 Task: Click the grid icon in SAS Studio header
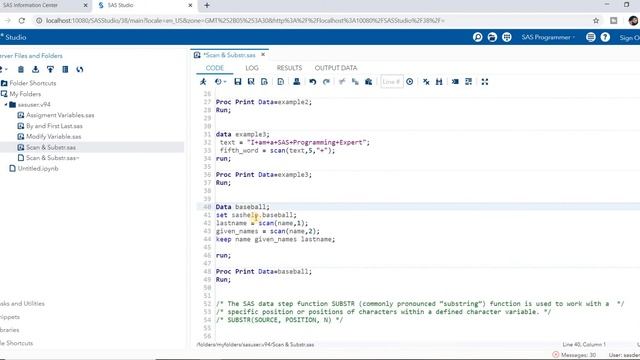507,37
